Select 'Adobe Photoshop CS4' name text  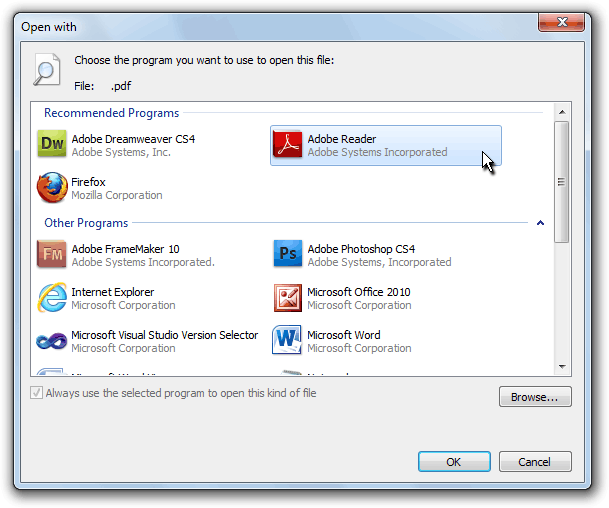coord(361,249)
